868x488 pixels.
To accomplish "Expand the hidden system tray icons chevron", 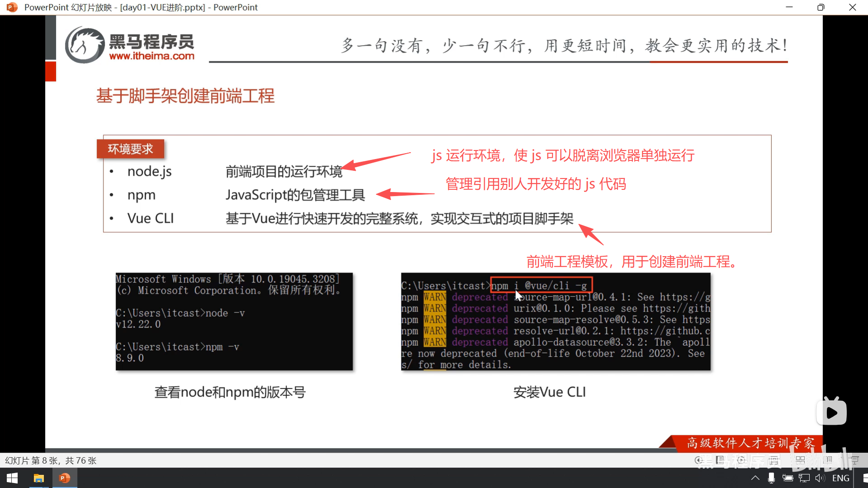I will [755, 478].
